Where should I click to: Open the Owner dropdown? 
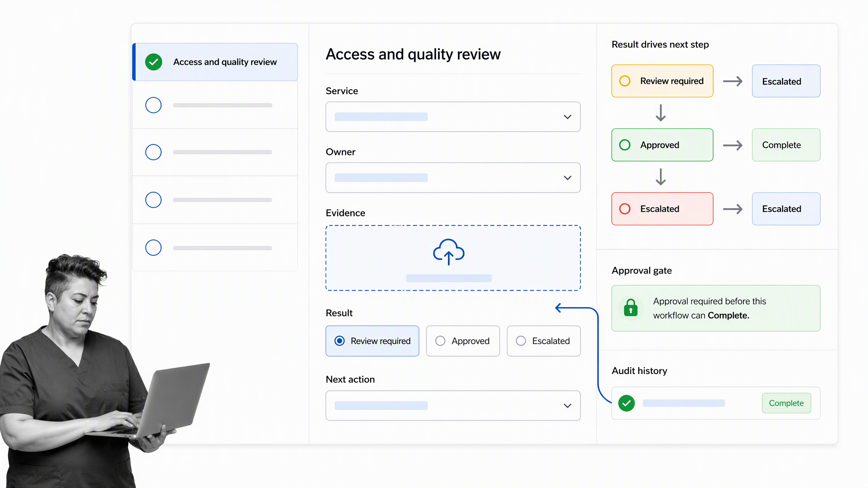(x=453, y=177)
